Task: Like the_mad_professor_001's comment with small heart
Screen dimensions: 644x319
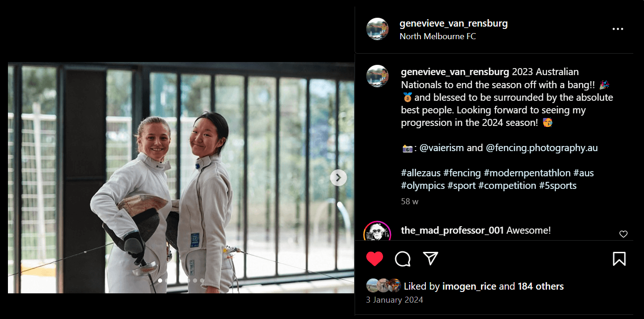Action: [x=623, y=234]
